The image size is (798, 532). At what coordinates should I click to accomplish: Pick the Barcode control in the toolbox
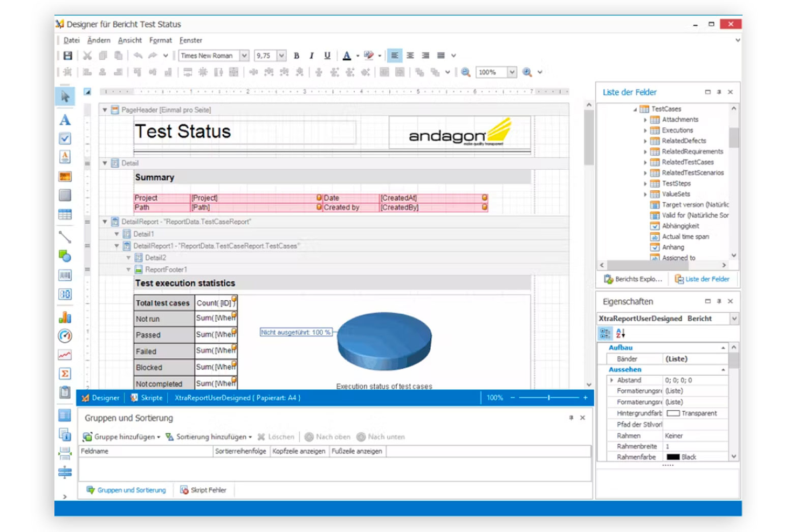click(x=65, y=276)
